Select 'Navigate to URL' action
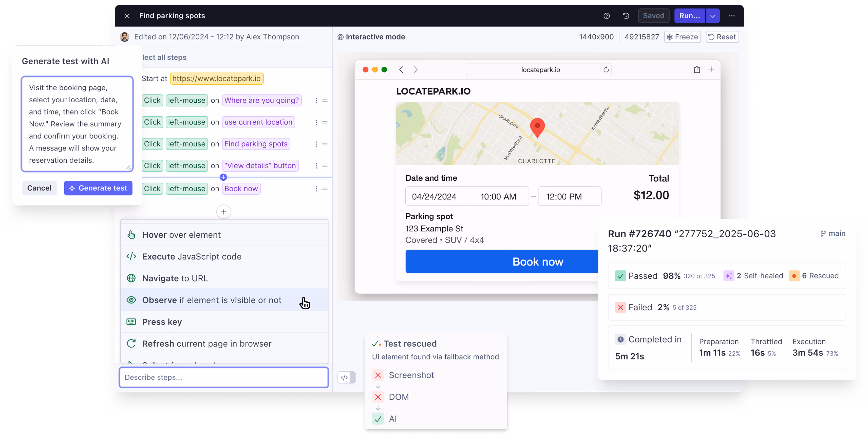868x435 pixels. click(224, 278)
